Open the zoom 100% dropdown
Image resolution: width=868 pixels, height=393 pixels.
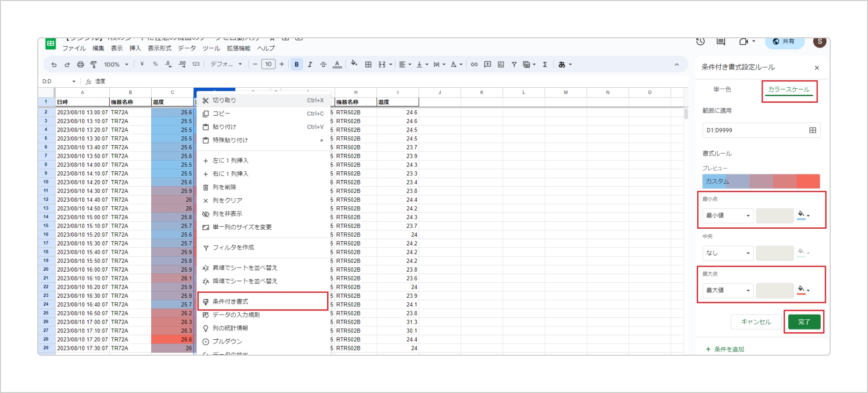tap(116, 64)
